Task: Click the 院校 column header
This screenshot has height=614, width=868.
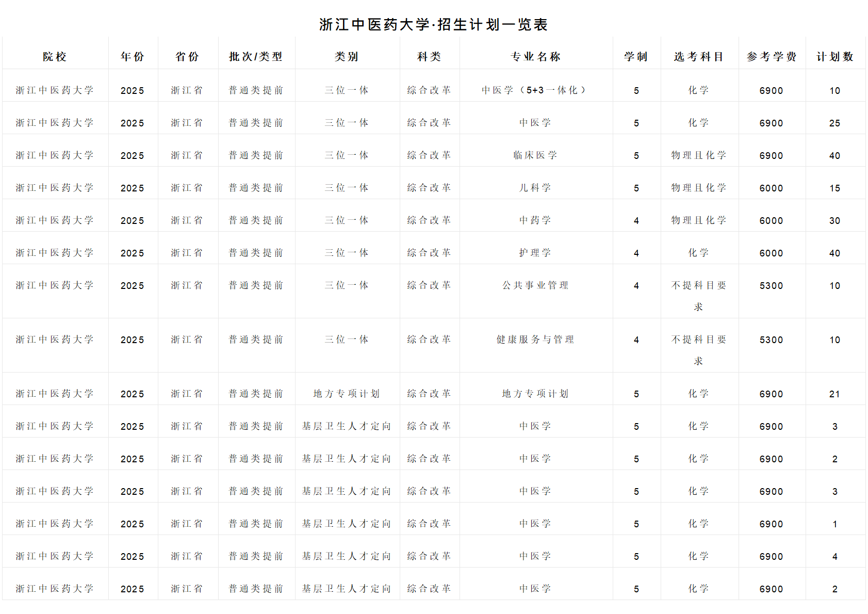Action: (55, 57)
